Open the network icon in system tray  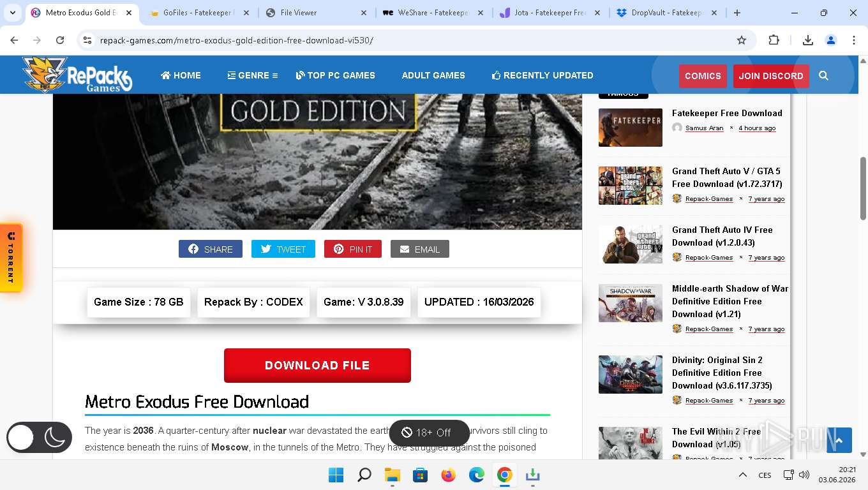789,475
